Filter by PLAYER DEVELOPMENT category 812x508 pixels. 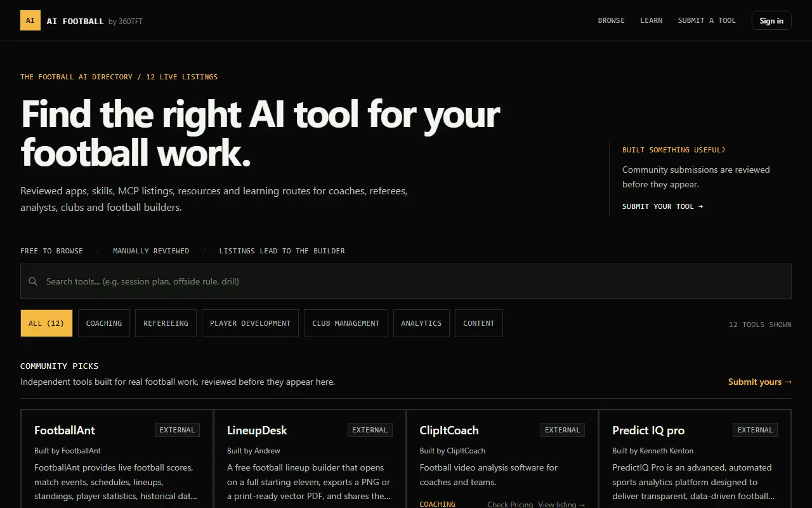tap(250, 323)
